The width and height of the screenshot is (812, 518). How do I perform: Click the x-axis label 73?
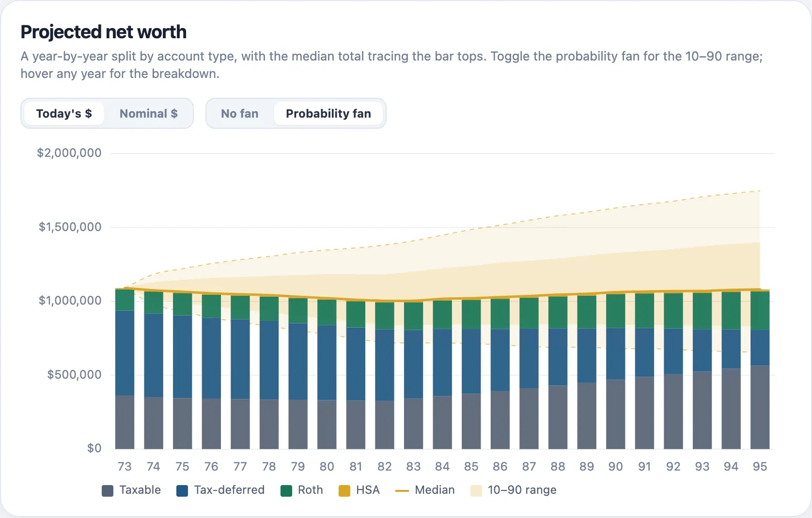pos(125,467)
